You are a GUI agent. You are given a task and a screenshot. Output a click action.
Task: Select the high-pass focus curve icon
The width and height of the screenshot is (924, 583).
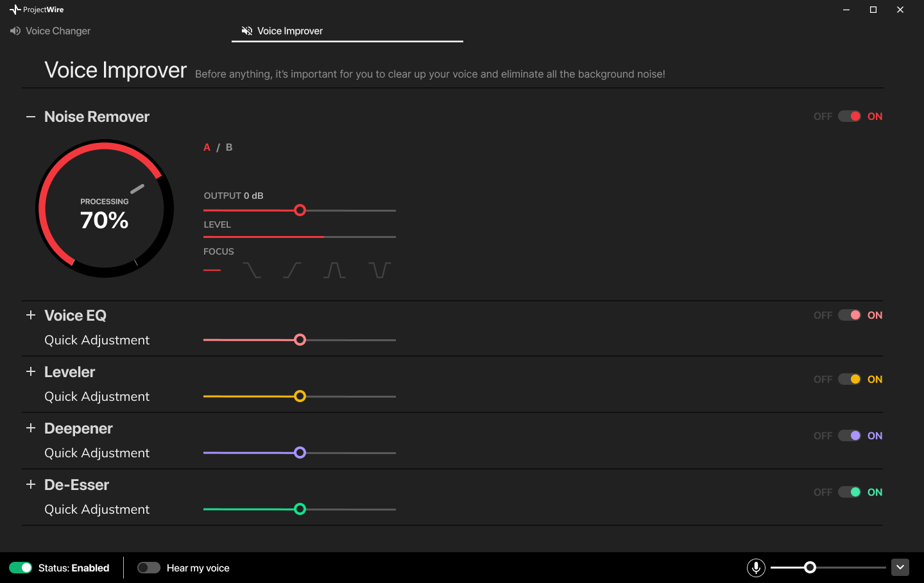[x=292, y=270]
